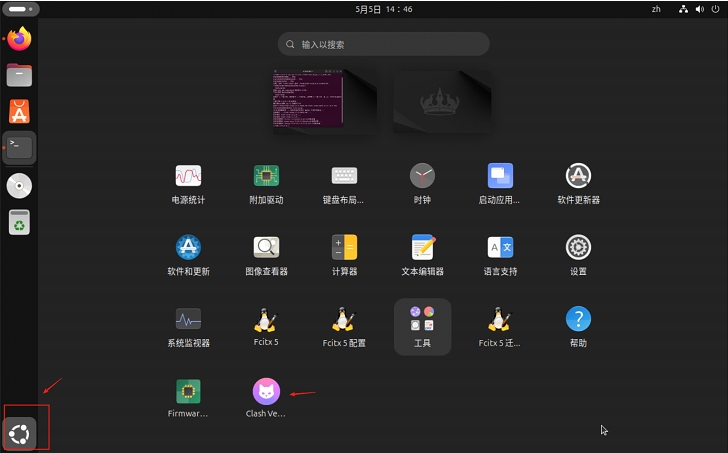Launch 软件更新器 software updater
This screenshot has height=453, width=728.
[578, 176]
